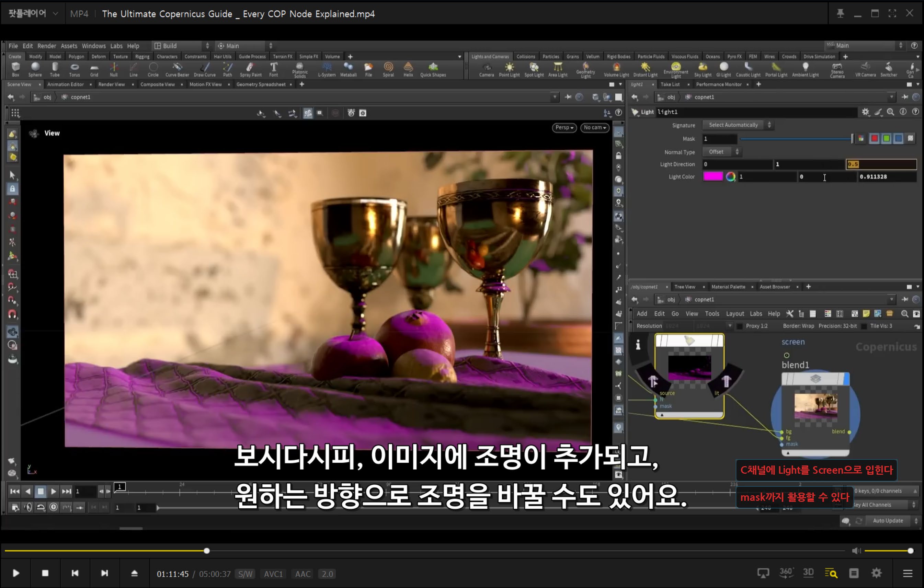924x588 pixels.
Task: Toggle the alpha mask channel button
Action: (911, 138)
